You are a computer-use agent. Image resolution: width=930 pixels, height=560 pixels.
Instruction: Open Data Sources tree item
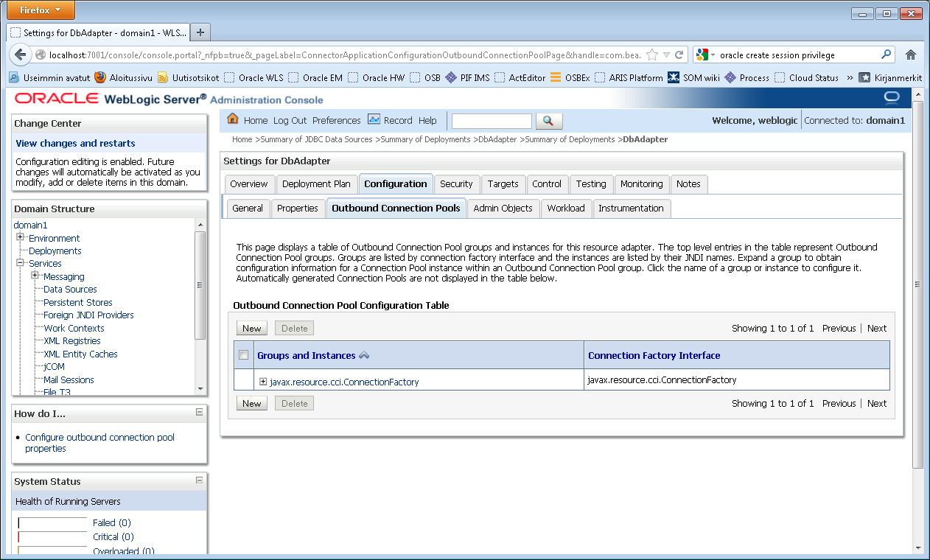coord(70,290)
